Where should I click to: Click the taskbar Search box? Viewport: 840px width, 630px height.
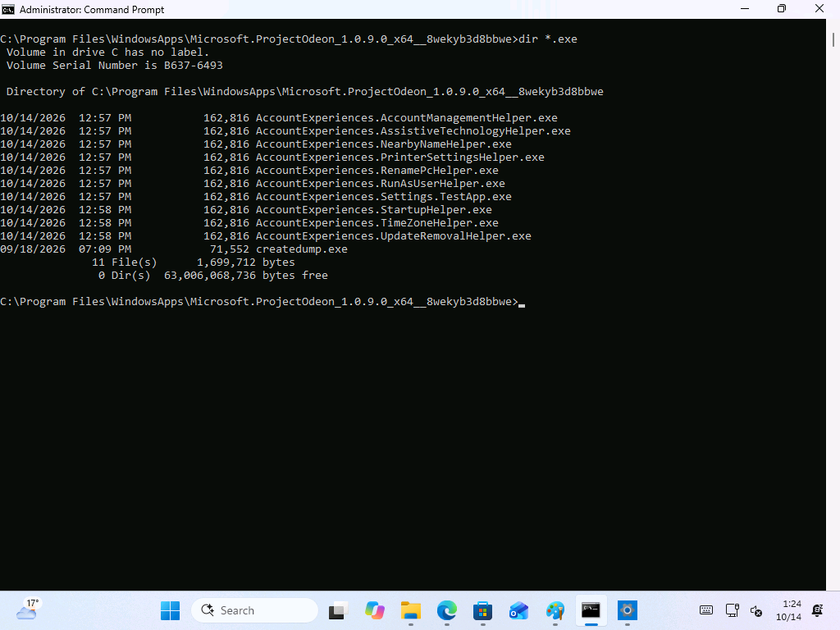pyautogui.click(x=254, y=610)
